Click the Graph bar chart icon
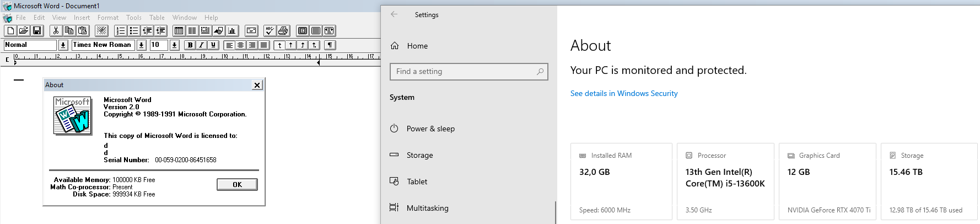This screenshot has height=224, width=980. [x=232, y=31]
